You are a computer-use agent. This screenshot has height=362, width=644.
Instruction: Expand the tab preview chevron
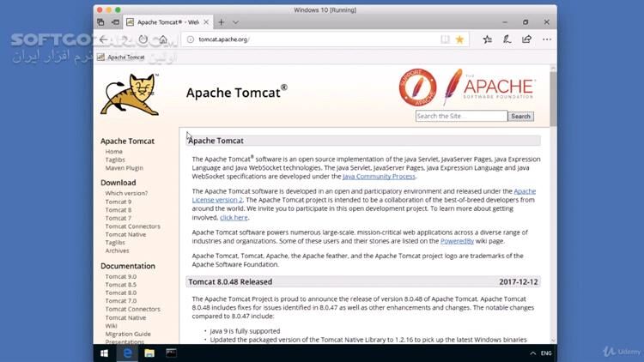click(235, 21)
